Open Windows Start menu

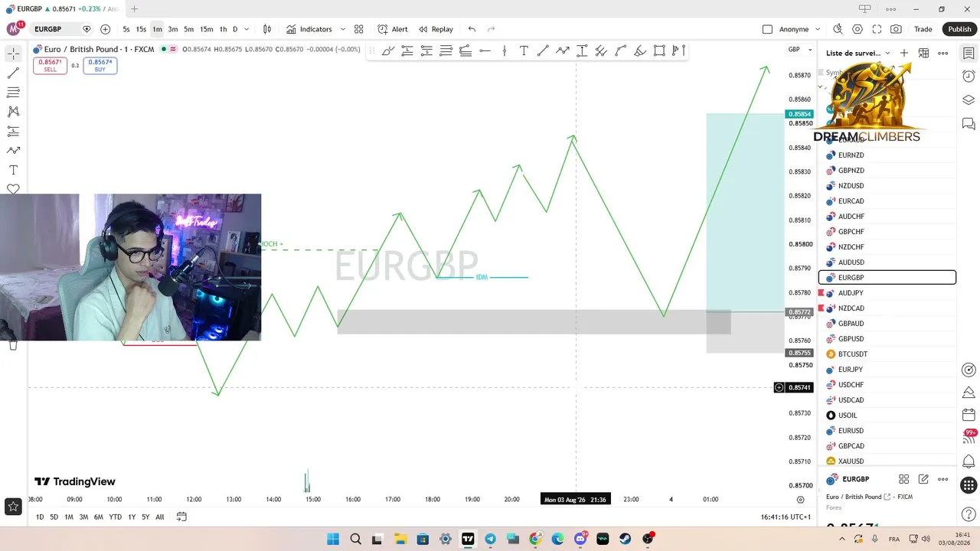(333, 539)
